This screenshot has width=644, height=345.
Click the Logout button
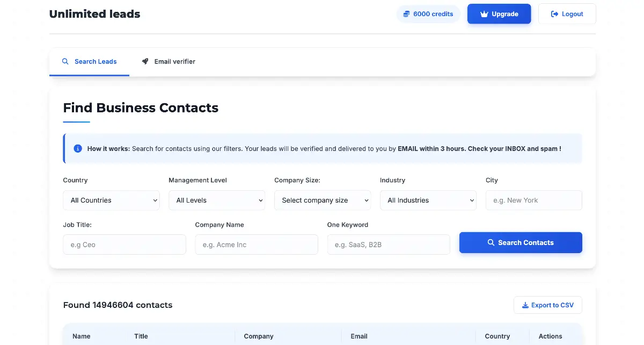[567, 14]
